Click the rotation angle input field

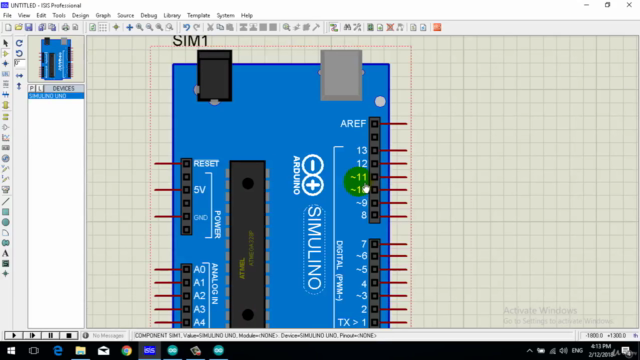[x=19, y=63]
